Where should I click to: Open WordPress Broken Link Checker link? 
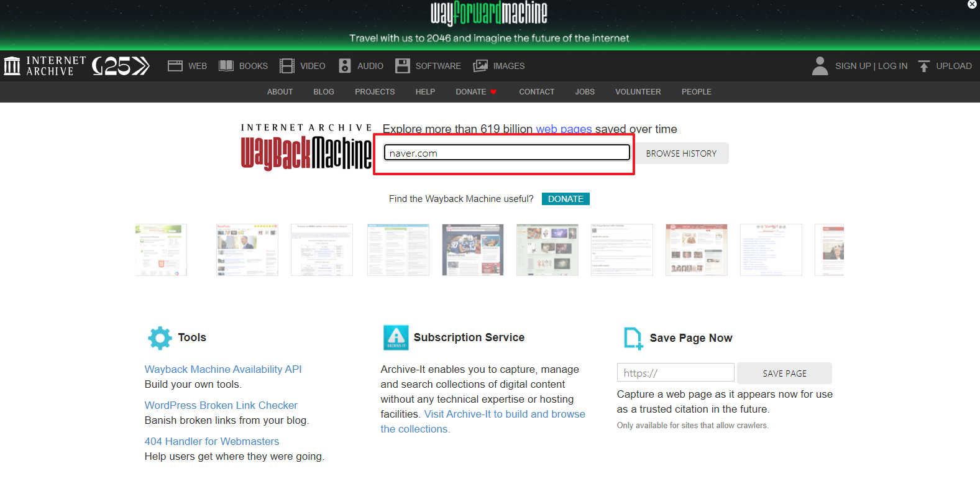pyautogui.click(x=221, y=405)
